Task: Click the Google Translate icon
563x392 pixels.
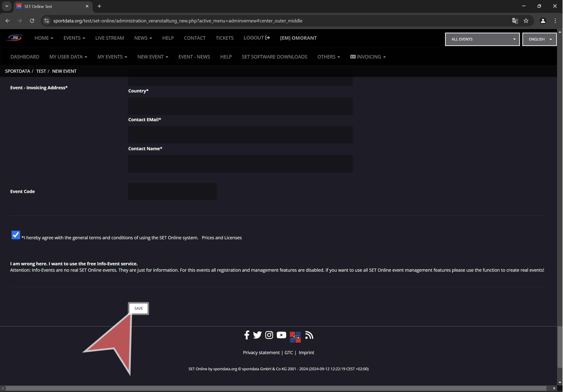Action: 515,21
